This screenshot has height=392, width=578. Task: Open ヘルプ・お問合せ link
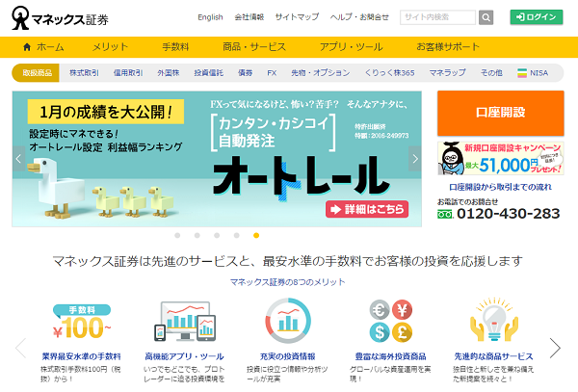(x=359, y=17)
